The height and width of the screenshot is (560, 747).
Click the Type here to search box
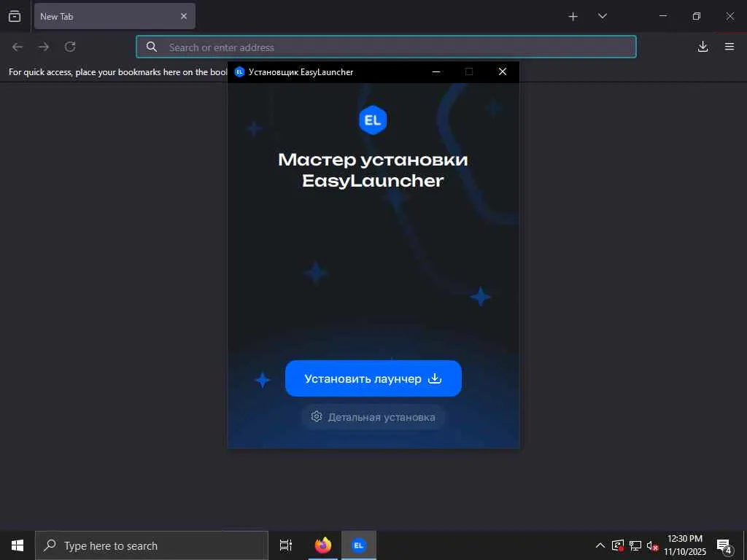click(x=152, y=545)
